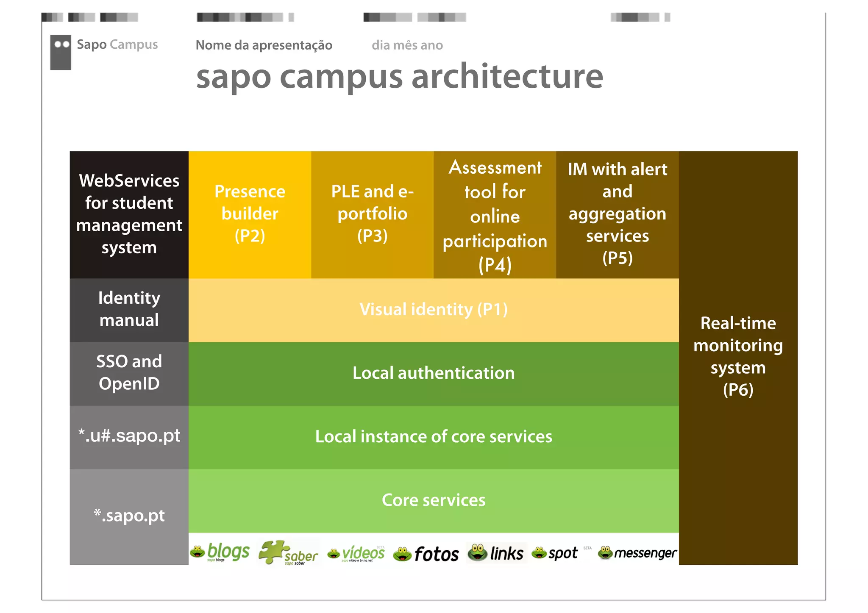
Task: Click the Sapo vídeos frog logo
Action: [356, 553]
